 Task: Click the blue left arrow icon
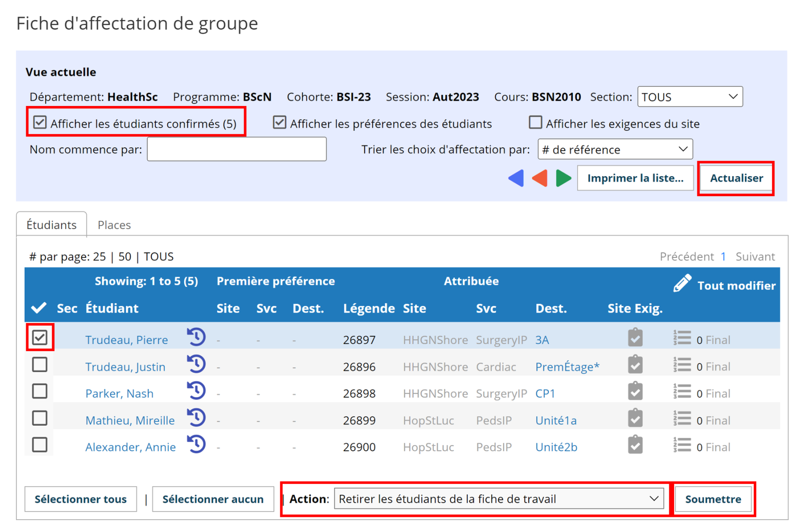coord(516,178)
